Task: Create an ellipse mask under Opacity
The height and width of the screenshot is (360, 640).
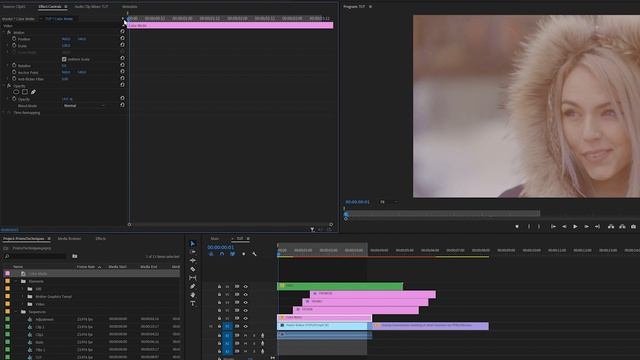Action: [16, 92]
